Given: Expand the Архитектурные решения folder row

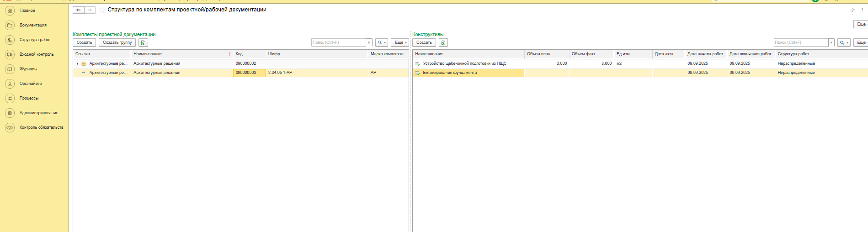Looking at the screenshot, I should [78, 64].
